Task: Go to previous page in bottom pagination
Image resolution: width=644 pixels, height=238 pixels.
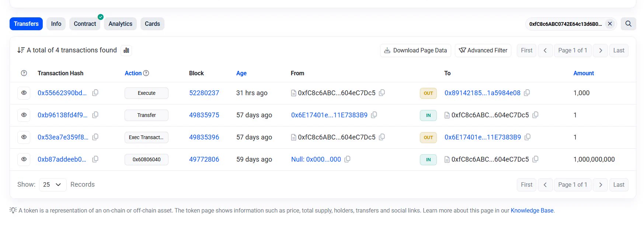Action: click(545, 184)
